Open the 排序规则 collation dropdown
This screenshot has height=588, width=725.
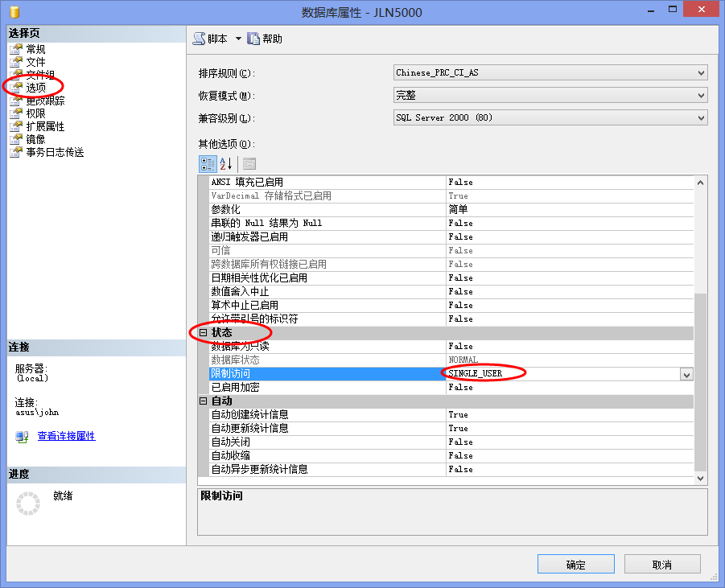(x=700, y=73)
